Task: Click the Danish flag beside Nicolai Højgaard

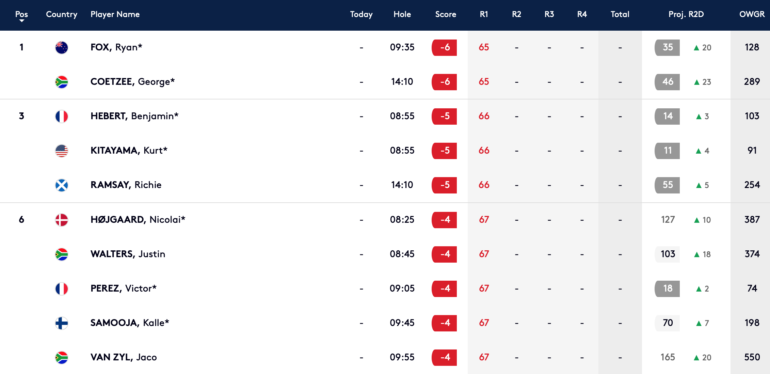Action: pyautogui.click(x=61, y=220)
